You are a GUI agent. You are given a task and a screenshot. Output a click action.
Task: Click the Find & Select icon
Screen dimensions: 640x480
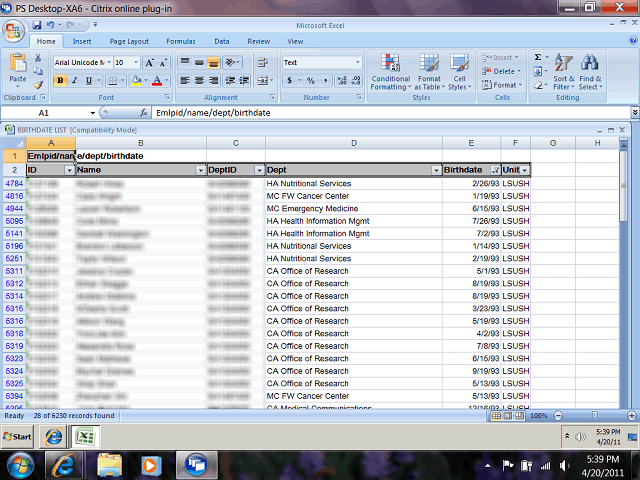pyautogui.click(x=590, y=72)
